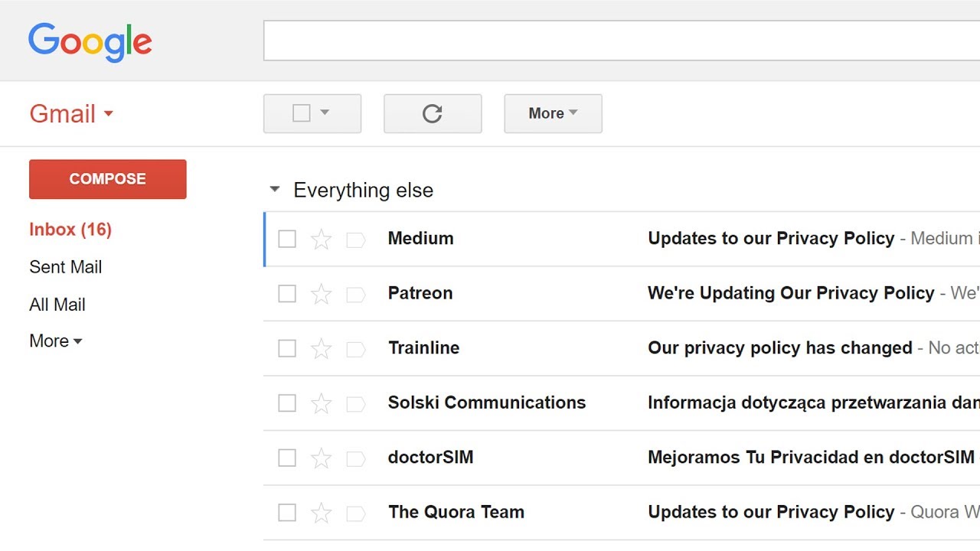Check the Medium email checkbox
Viewport: 980px width, 551px height.
287,240
